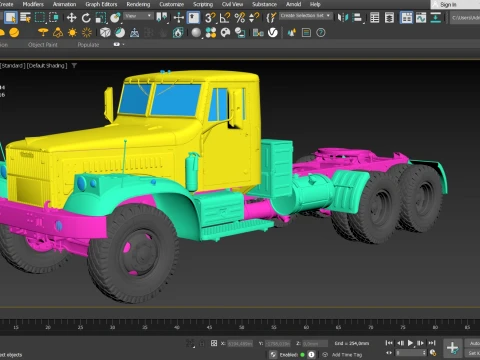This screenshot has width=480, height=360.
Task: Click the Sign In button
Action: 448,5
